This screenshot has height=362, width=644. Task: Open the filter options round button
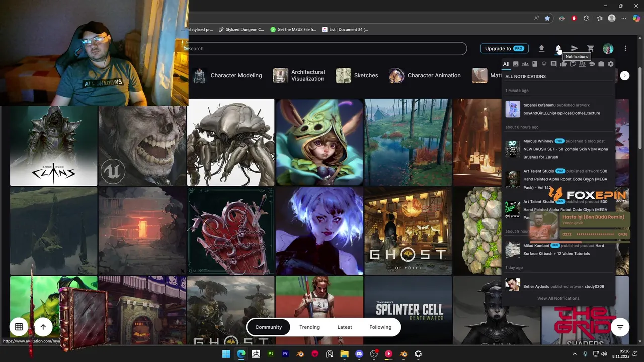pos(620,327)
